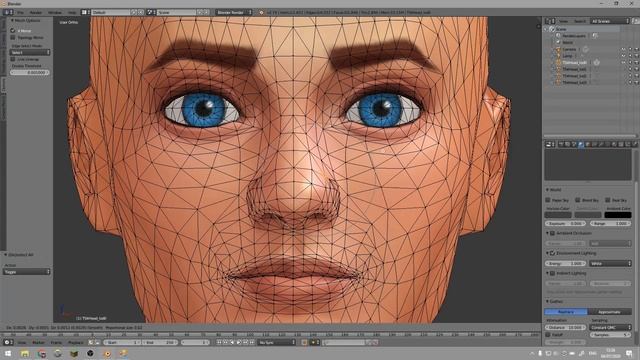Open the Render menu in top bar
The height and width of the screenshot is (360, 640).
tap(36, 13)
